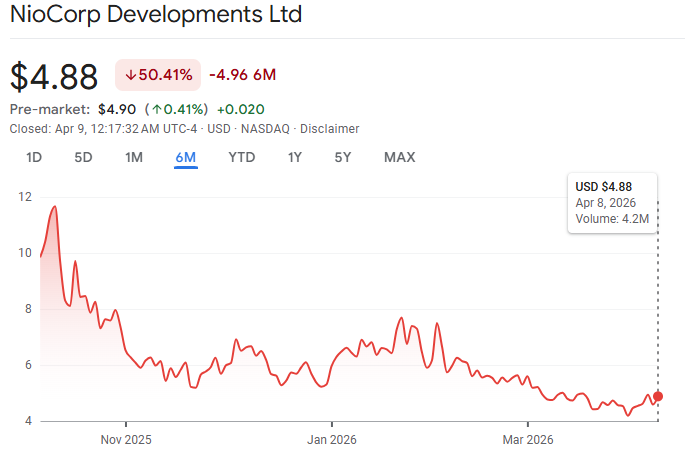
Task: Click the Mar 2026 axis label
Action: (528, 439)
